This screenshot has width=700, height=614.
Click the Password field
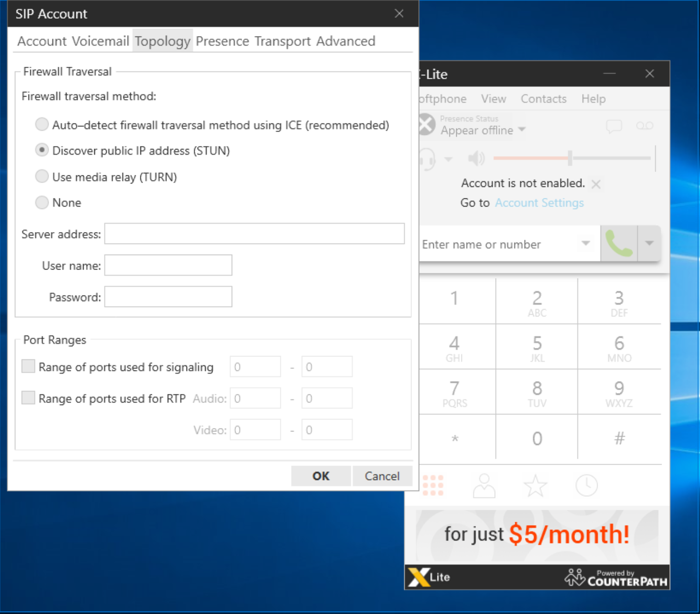(168, 296)
